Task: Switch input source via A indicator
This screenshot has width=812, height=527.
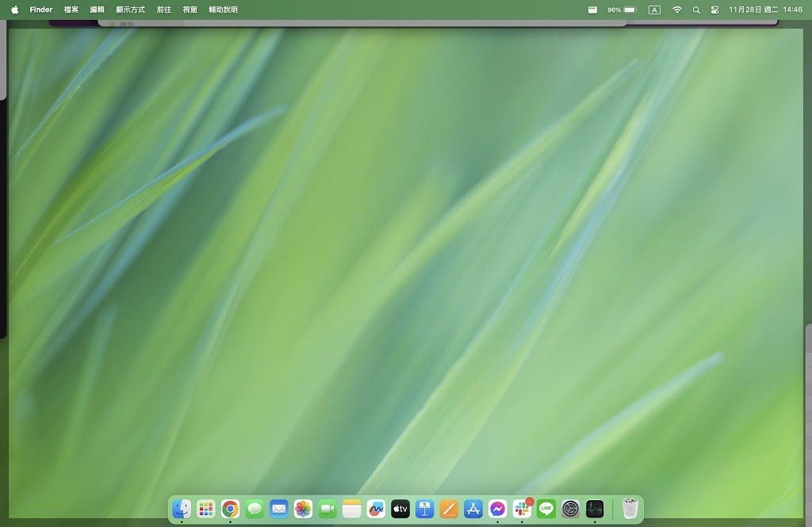Action: tap(654, 10)
